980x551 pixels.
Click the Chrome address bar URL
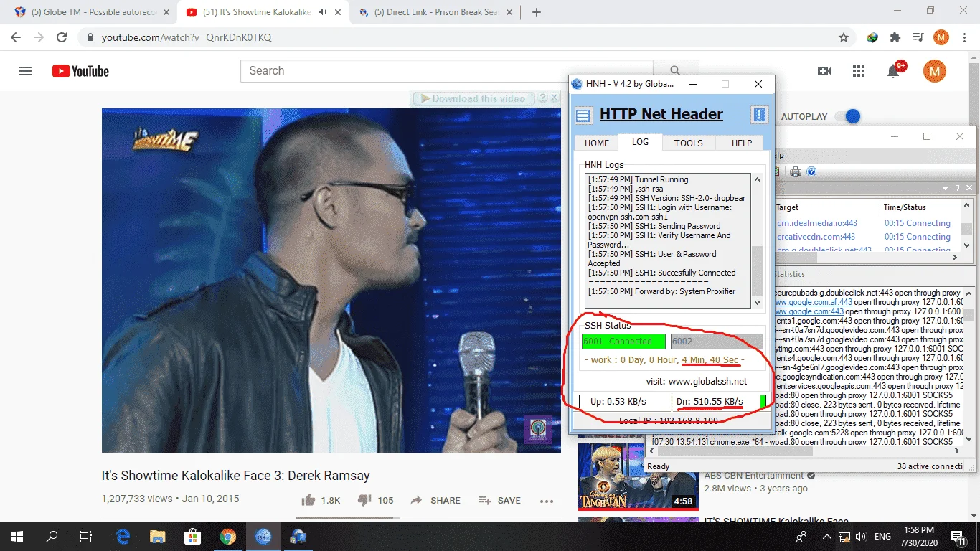click(187, 37)
